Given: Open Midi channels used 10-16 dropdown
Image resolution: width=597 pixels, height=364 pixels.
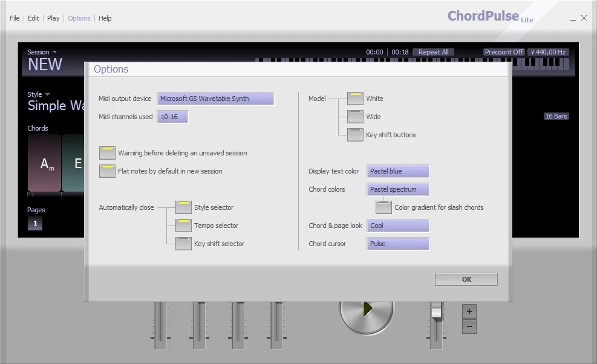Looking at the screenshot, I should coord(172,117).
